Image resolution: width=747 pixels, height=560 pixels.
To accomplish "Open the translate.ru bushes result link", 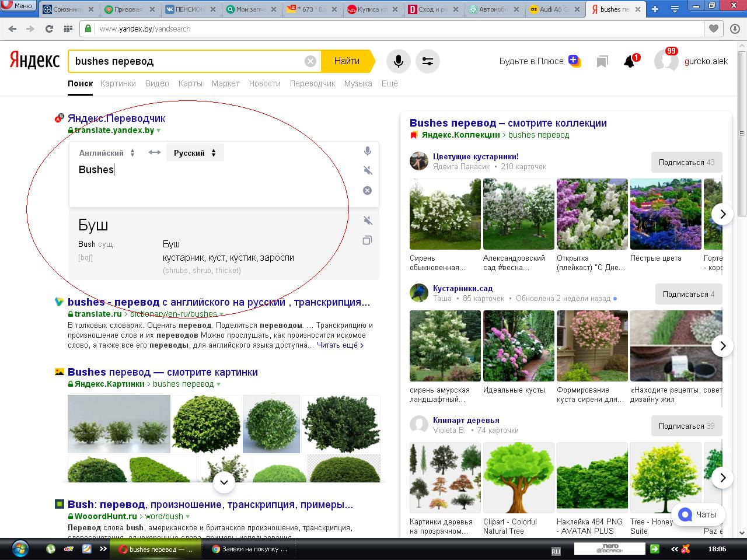I will [219, 302].
